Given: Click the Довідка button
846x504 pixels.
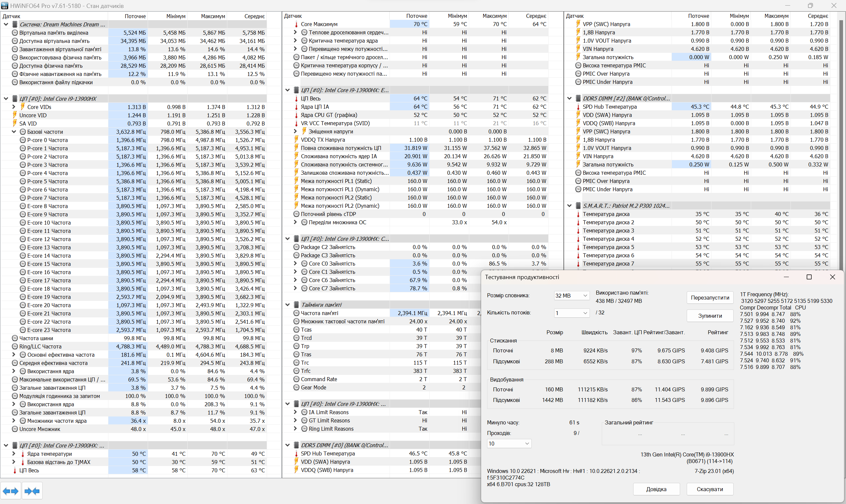Looking at the screenshot, I should point(656,489).
